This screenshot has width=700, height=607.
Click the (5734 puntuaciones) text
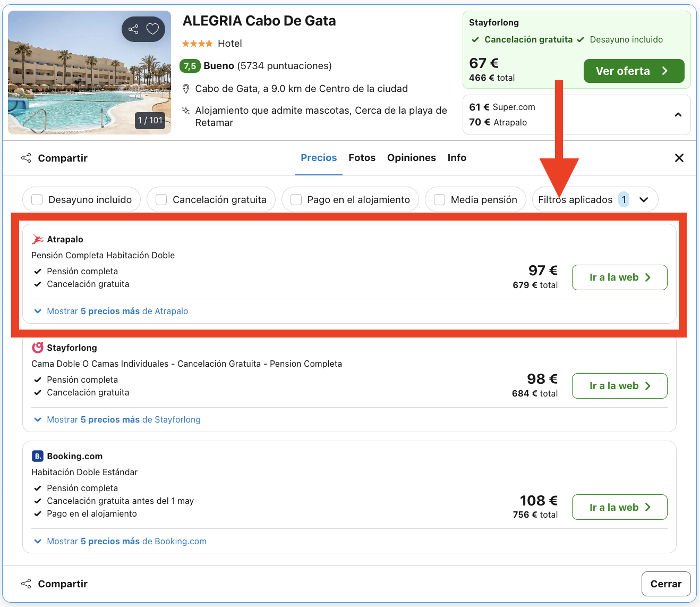click(285, 66)
